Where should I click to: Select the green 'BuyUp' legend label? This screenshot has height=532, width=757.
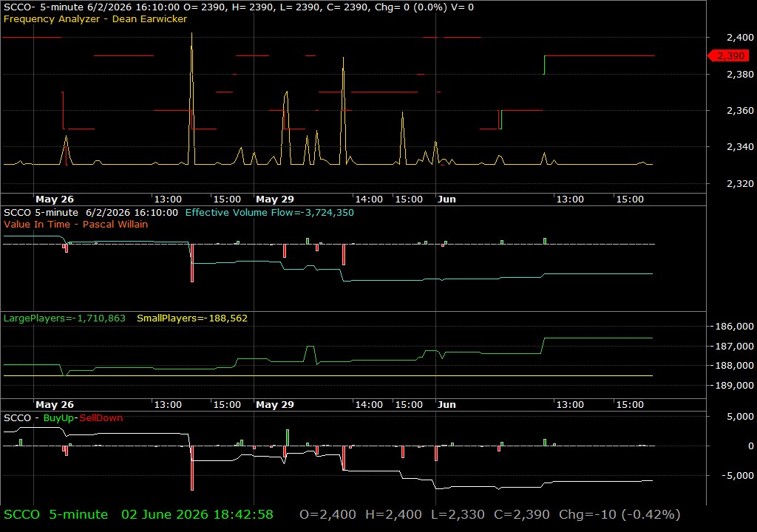click(x=58, y=418)
